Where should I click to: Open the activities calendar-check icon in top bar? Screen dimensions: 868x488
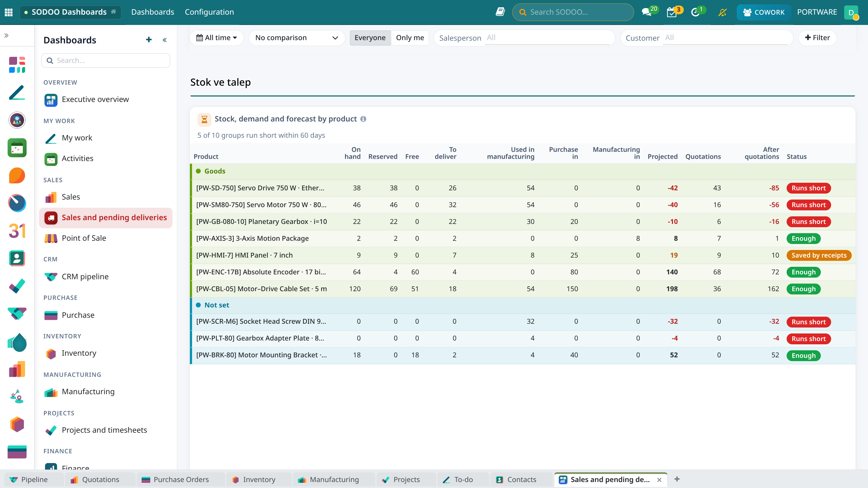coord(672,12)
